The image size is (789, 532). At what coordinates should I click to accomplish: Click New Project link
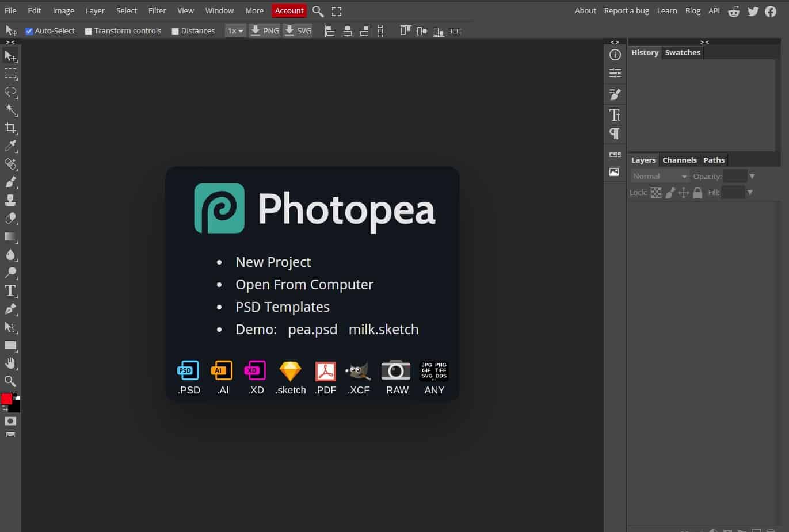pos(273,262)
